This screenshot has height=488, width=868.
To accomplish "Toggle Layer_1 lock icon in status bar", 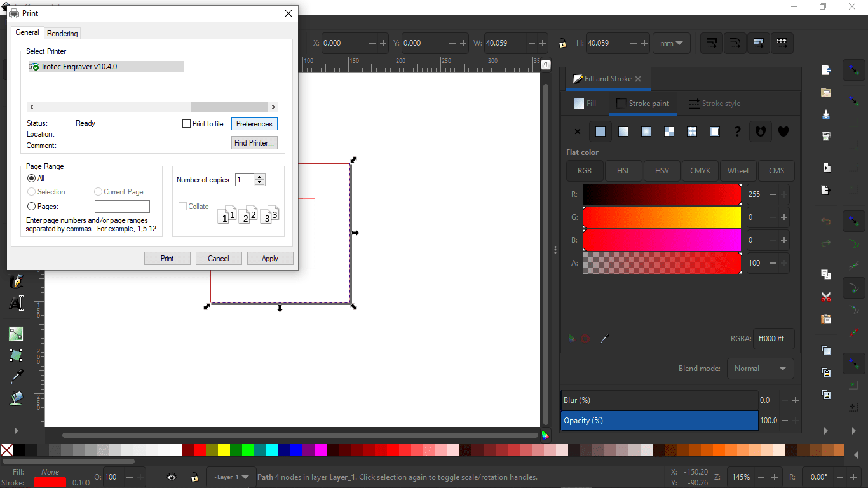I will point(194,477).
